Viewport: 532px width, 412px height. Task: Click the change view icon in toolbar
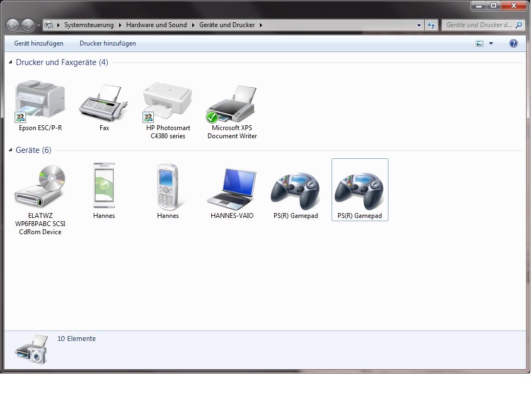[479, 43]
